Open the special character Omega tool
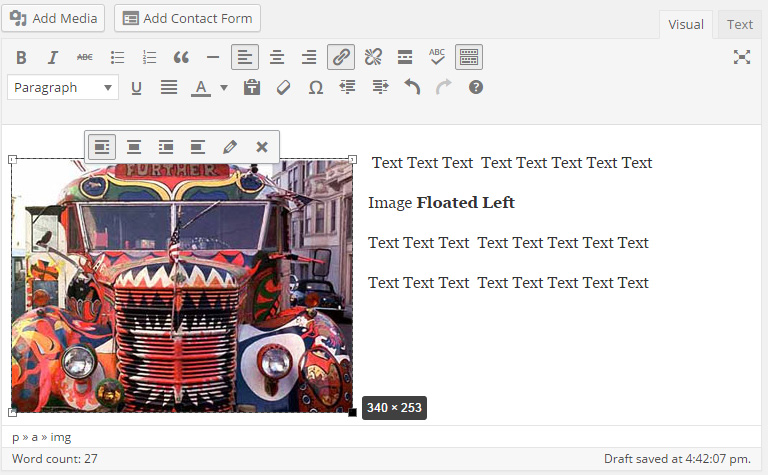 (x=315, y=88)
